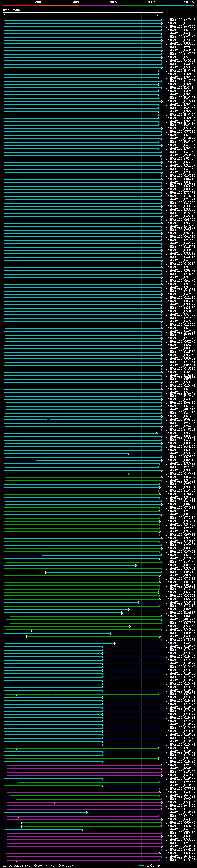Select hit label UniRef100_O24499
This screenshot has width=197, height=868.
pos(180,426)
